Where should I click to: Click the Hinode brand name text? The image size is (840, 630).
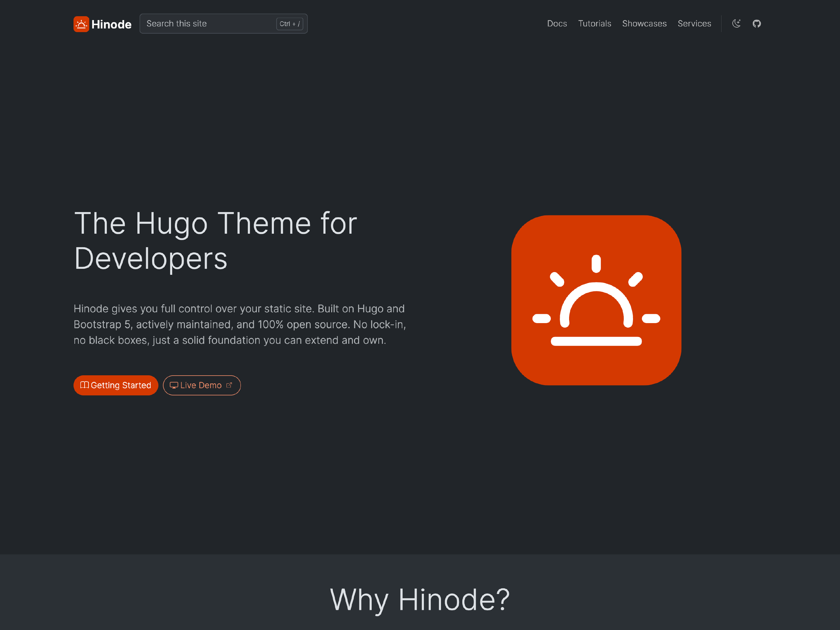[111, 24]
